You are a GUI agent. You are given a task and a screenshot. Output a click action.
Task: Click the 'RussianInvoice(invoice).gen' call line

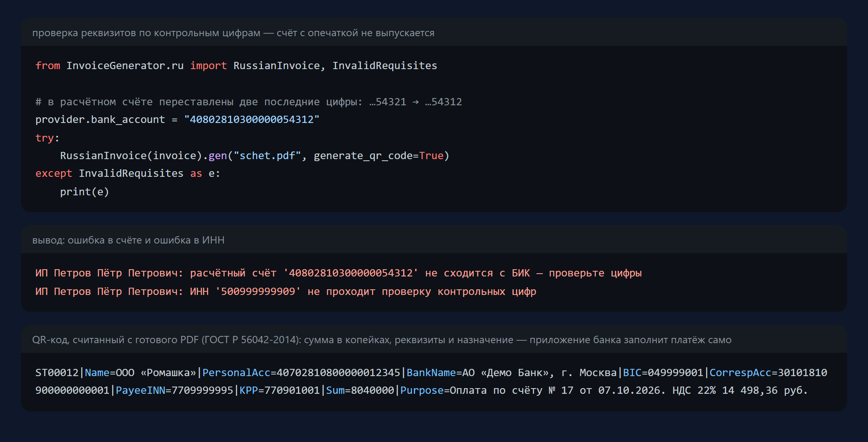(255, 156)
